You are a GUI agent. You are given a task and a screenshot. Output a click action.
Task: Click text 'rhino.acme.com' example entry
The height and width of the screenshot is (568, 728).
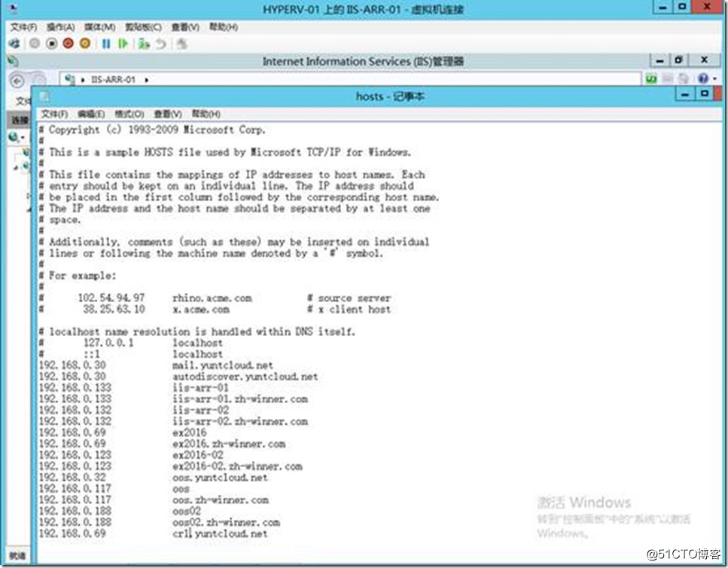click(212, 298)
